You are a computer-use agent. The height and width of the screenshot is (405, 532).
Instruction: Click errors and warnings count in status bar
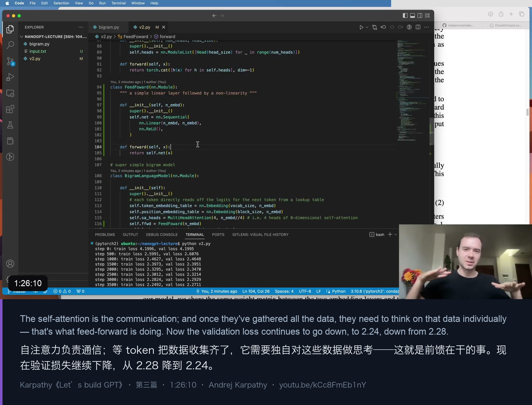click(62, 291)
